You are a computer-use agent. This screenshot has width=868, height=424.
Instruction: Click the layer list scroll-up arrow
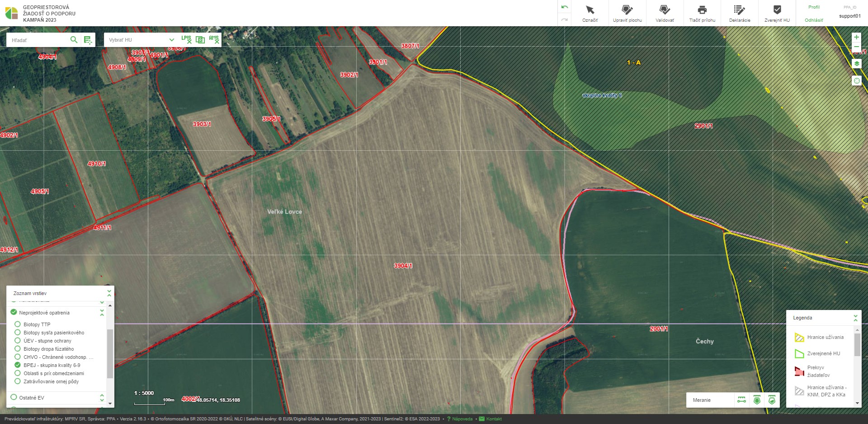pos(110,305)
